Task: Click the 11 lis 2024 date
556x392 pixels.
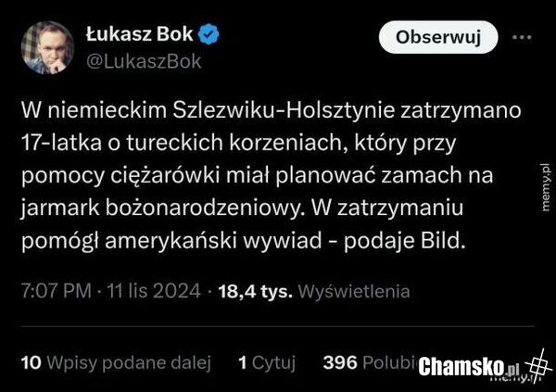Action: pos(153,291)
